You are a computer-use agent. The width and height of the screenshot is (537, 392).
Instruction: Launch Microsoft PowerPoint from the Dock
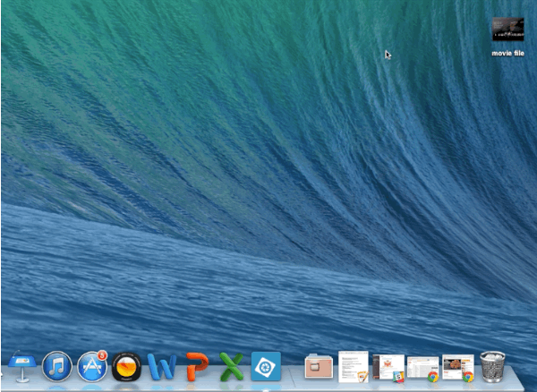(x=197, y=366)
